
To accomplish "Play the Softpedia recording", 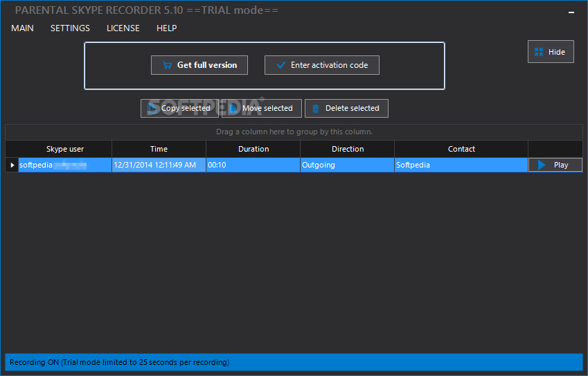I will coord(555,165).
